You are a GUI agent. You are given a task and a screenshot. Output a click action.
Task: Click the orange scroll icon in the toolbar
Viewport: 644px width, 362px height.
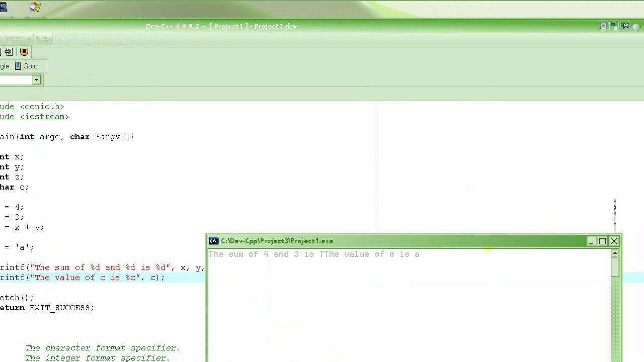(x=24, y=52)
